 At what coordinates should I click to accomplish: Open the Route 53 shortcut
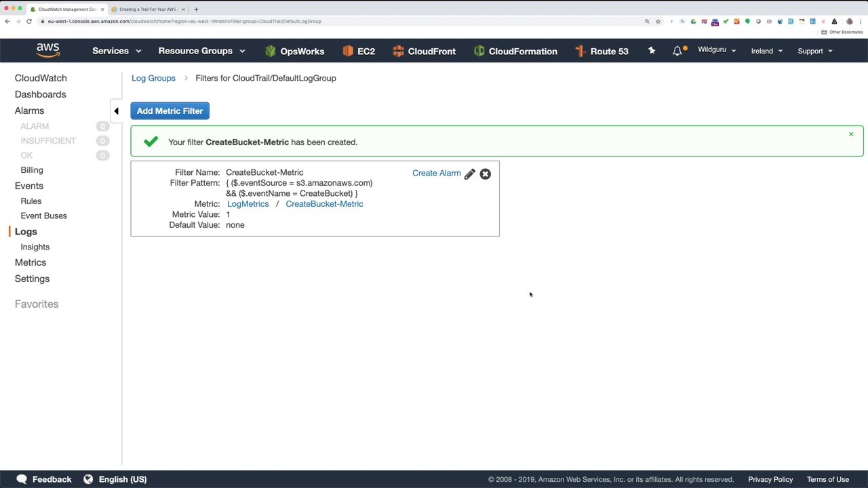[601, 51]
